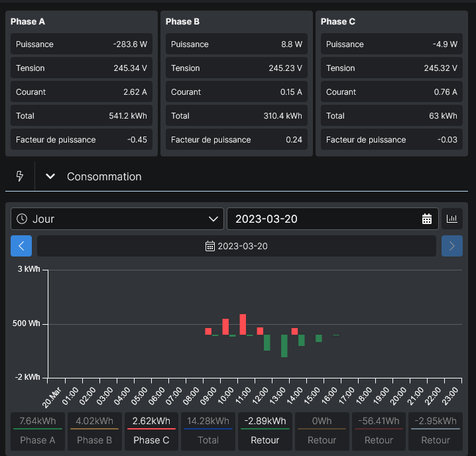
Task: Click Phase C Puissance -4.9 W row
Action: coord(392,44)
